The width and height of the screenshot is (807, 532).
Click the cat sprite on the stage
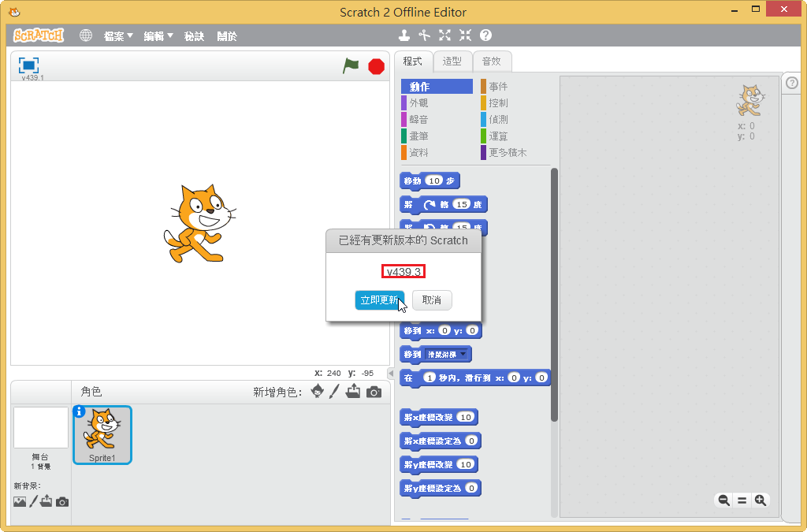point(199,224)
